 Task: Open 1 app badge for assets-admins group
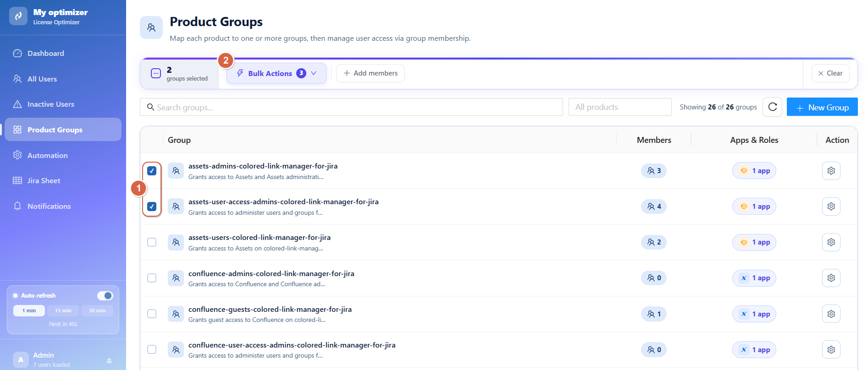click(x=754, y=171)
